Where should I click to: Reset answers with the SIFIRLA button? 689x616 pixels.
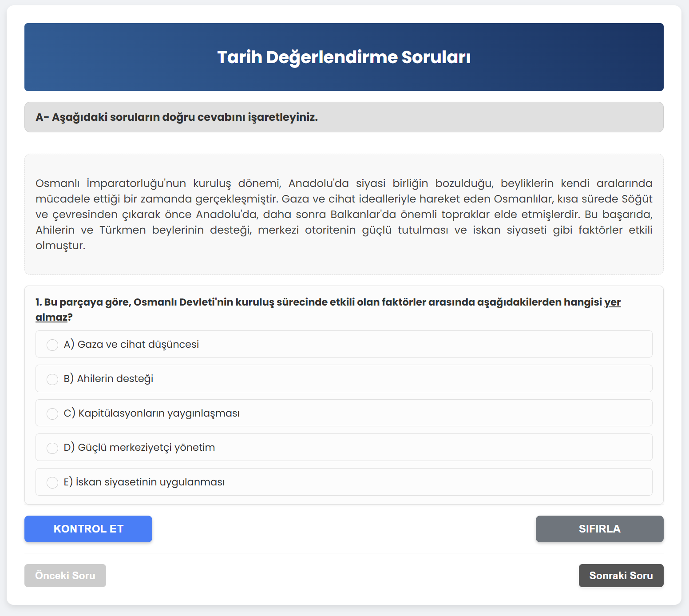(599, 529)
